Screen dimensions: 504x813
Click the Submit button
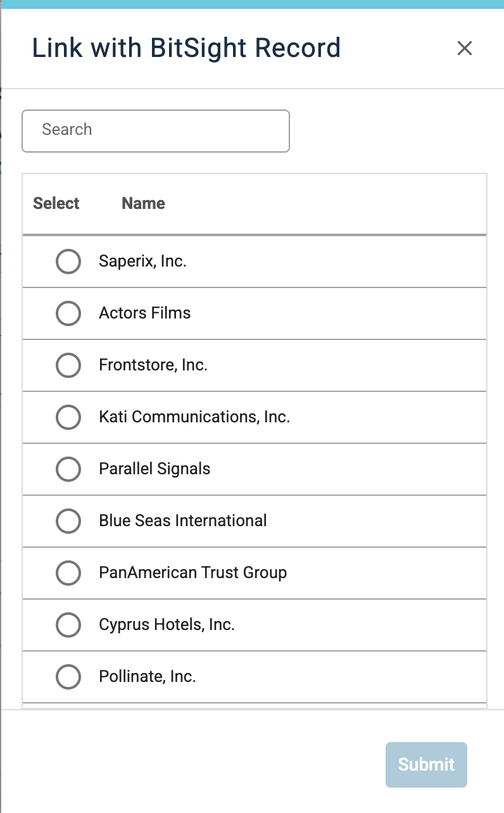tap(426, 765)
